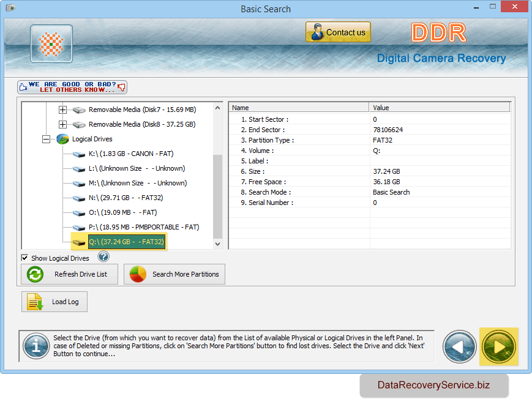The height and width of the screenshot is (399, 532).
Task: Click drive icon next to N:\
Action: pos(79,198)
